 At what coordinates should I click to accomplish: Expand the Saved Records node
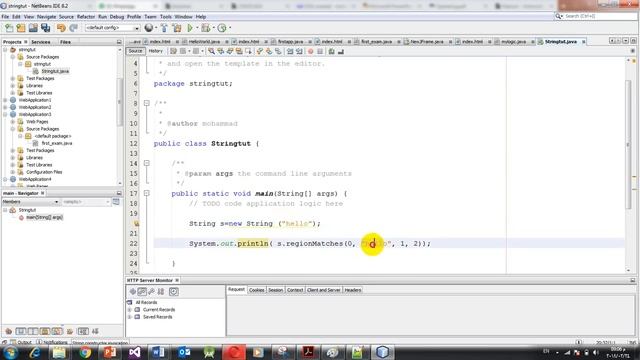pyautogui.click(x=130, y=317)
